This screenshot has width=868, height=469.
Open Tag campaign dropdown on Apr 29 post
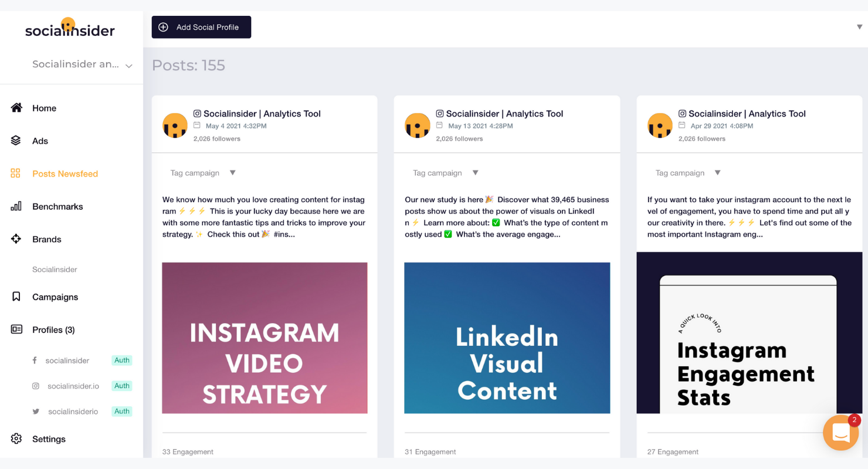[688, 173]
